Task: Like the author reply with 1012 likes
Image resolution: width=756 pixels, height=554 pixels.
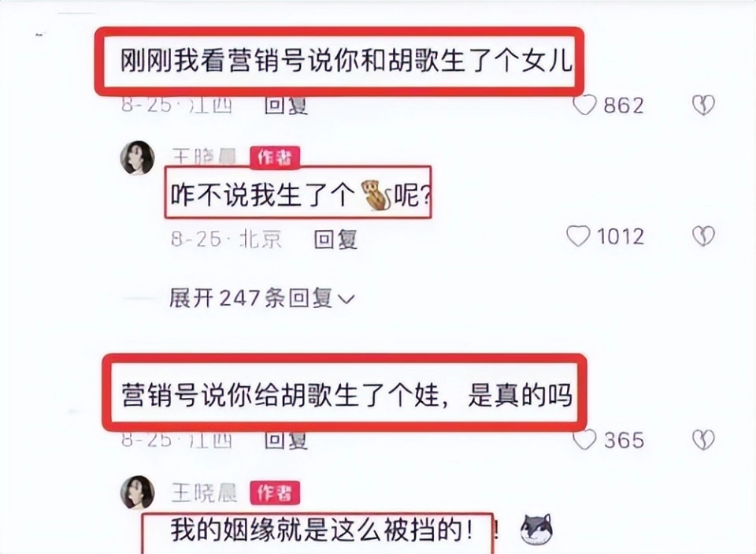Action: (x=578, y=236)
